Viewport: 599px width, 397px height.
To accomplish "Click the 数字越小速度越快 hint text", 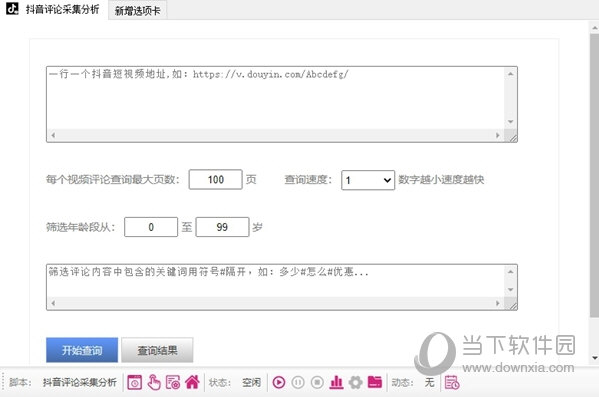I will [441, 180].
